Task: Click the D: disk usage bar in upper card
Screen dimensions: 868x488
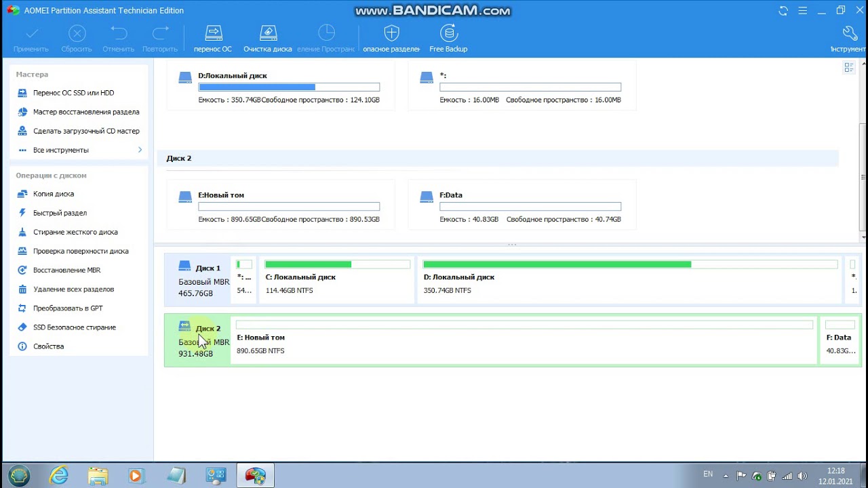Action: [x=289, y=87]
